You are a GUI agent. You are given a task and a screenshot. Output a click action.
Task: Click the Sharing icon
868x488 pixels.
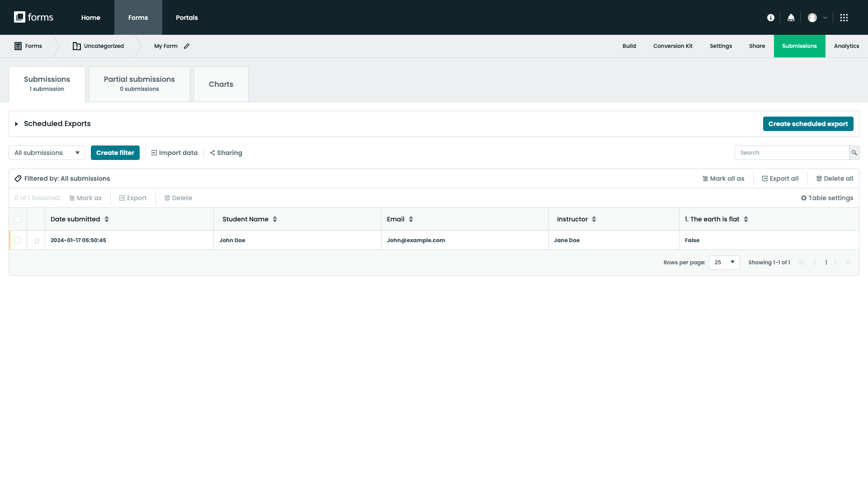point(213,153)
